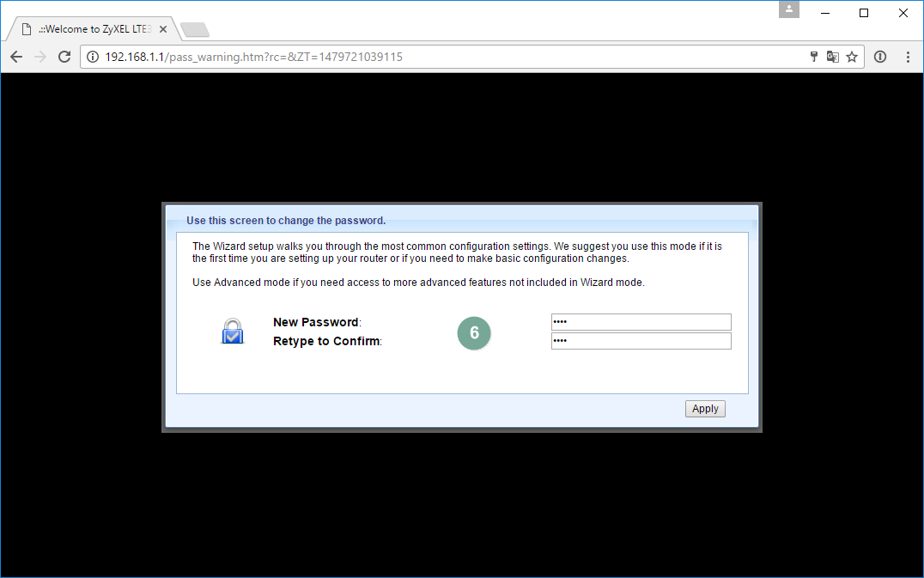Viewport: 924px width, 578px height.
Task: Focus the New Password field
Action: (641, 322)
